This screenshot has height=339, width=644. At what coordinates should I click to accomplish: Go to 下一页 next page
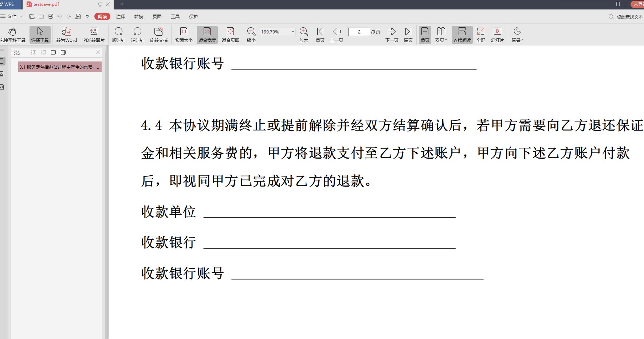(392, 35)
